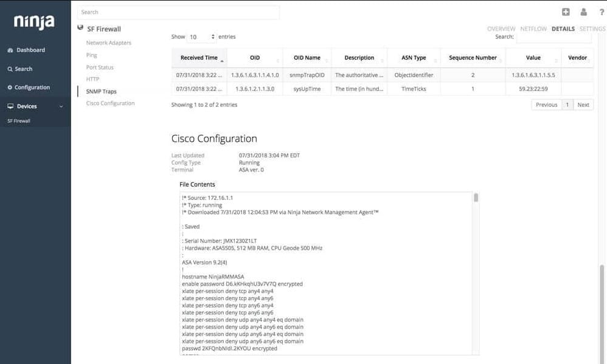Viewport: 607px width, 364px height.
Task: Click the SF Firewall device status icon
Action: coord(80,27)
